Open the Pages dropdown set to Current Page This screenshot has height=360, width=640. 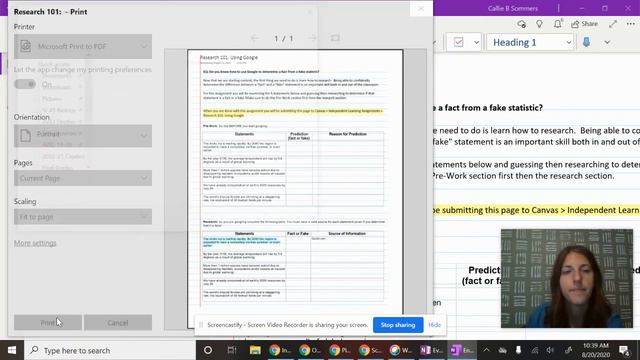pyautogui.click(x=83, y=178)
